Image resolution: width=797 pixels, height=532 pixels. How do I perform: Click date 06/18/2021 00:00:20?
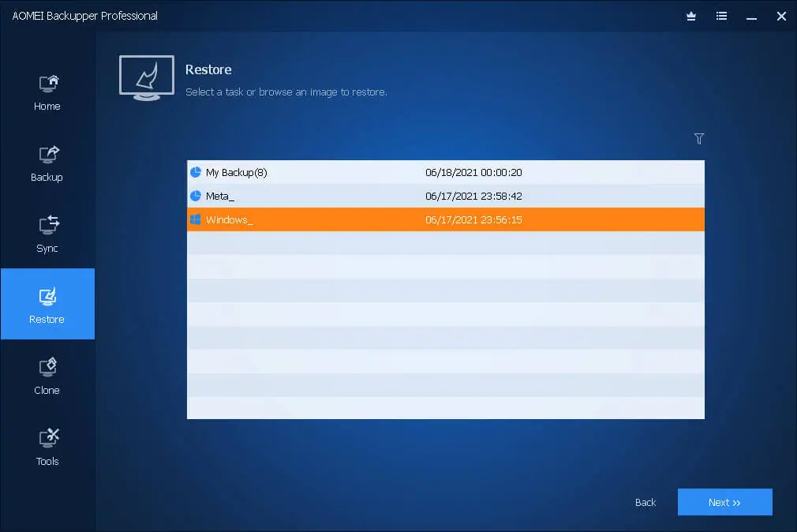click(x=473, y=172)
